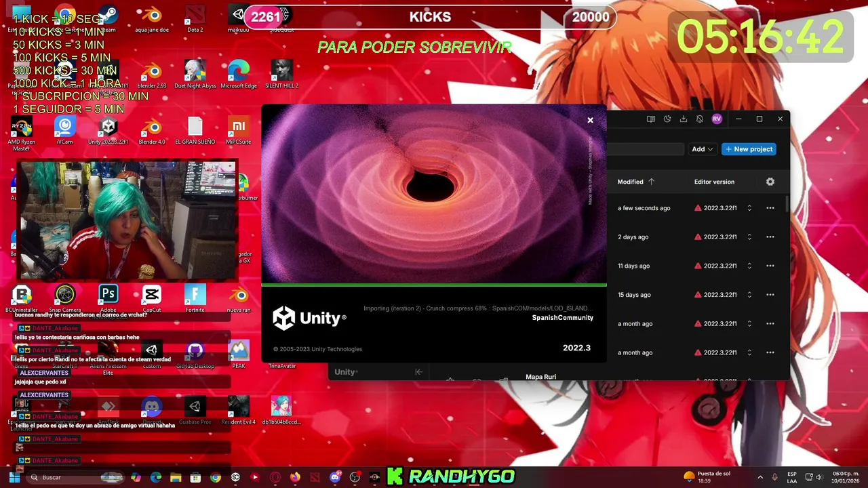Collapse the Unity Hub sidebar arrow
This screenshot has width=868, height=488.
click(x=418, y=371)
